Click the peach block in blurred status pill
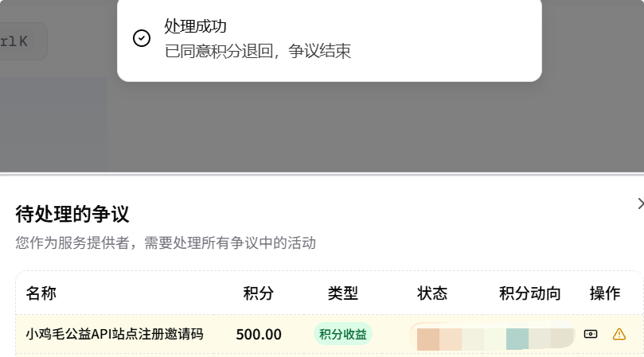The height and width of the screenshot is (357, 644). pyautogui.click(x=428, y=340)
